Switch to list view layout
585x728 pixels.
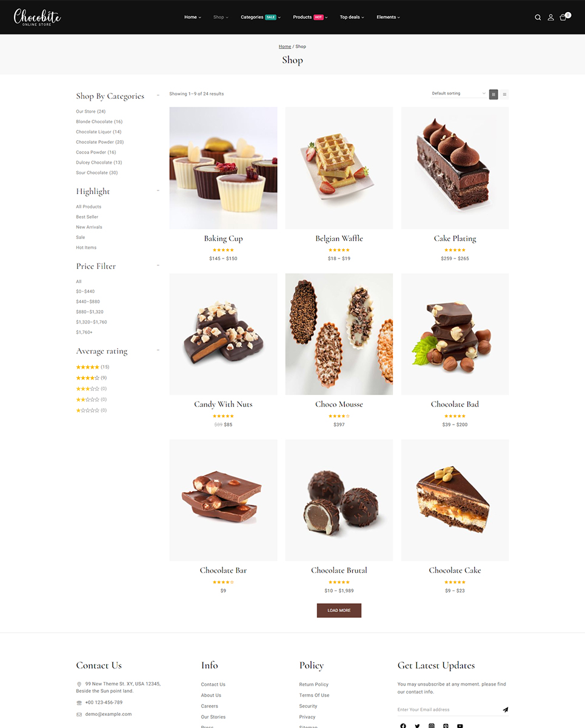tap(504, 94)
